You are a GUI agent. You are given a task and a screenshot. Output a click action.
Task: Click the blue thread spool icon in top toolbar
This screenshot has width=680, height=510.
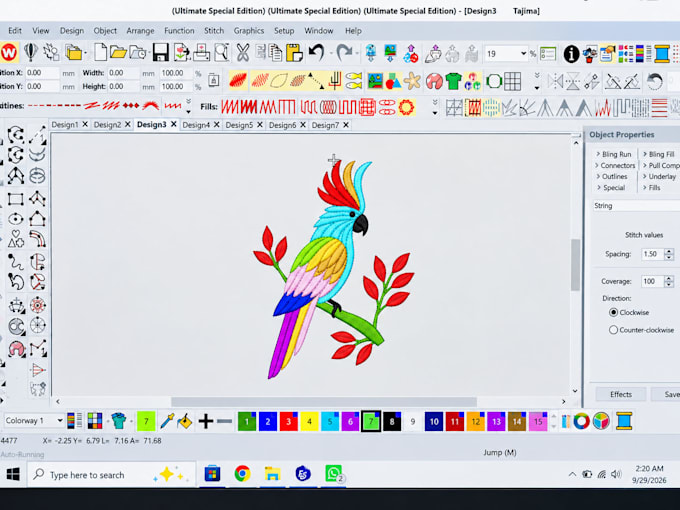[x=662, y=54]
